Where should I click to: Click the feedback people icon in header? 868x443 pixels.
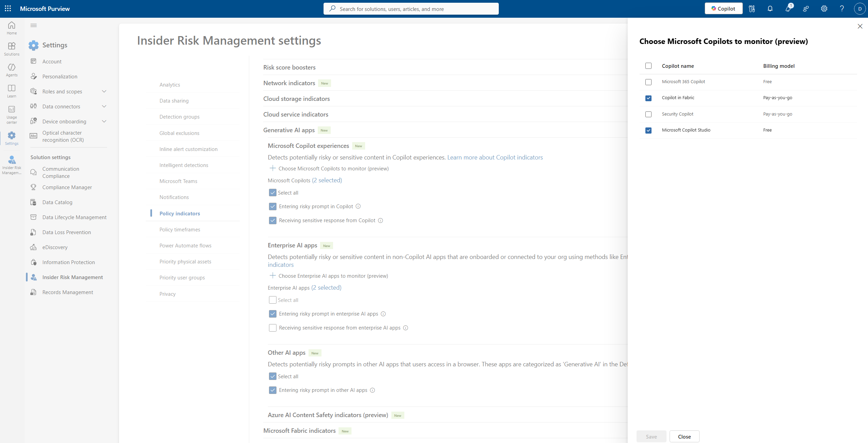pos(806,9)
